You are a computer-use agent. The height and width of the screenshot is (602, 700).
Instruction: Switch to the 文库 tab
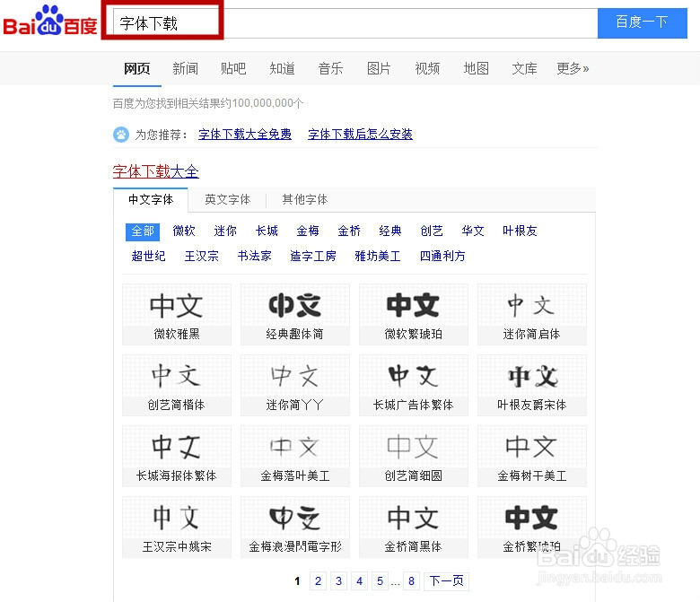click(x=524, y=68)
